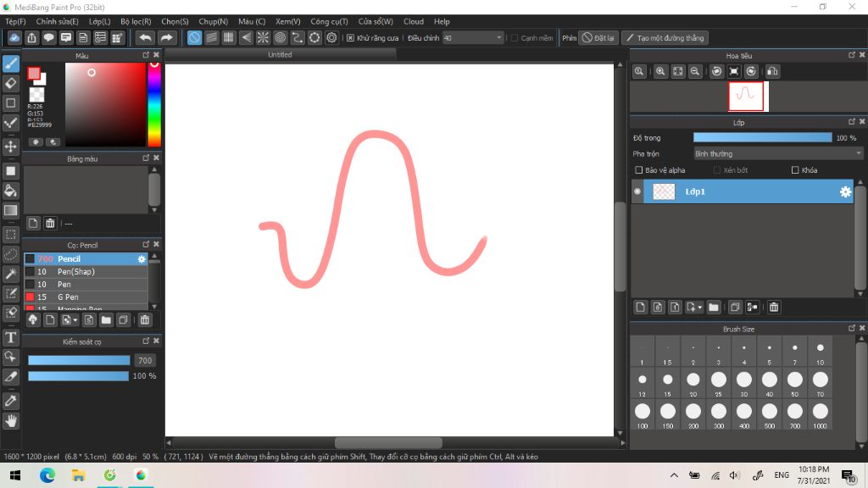Select the Text tool
Screen dimensions: 868x488
(10, 337)
